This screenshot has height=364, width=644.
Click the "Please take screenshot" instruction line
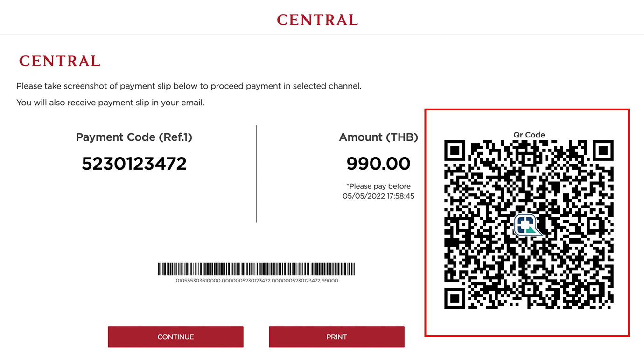click(189, 86)
